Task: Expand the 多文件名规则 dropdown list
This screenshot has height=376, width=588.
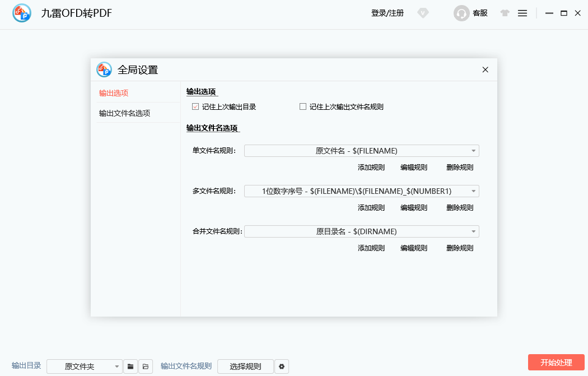Action: coord(361,191)
